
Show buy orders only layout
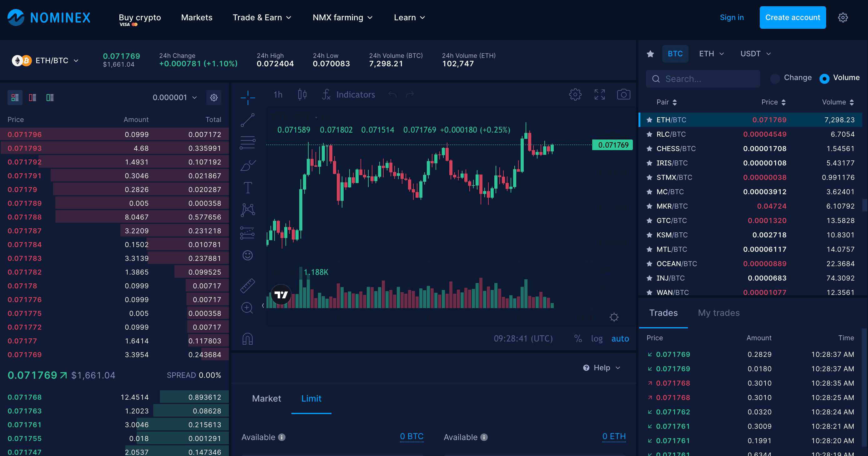pyautogui.click(x=50, y=98)
